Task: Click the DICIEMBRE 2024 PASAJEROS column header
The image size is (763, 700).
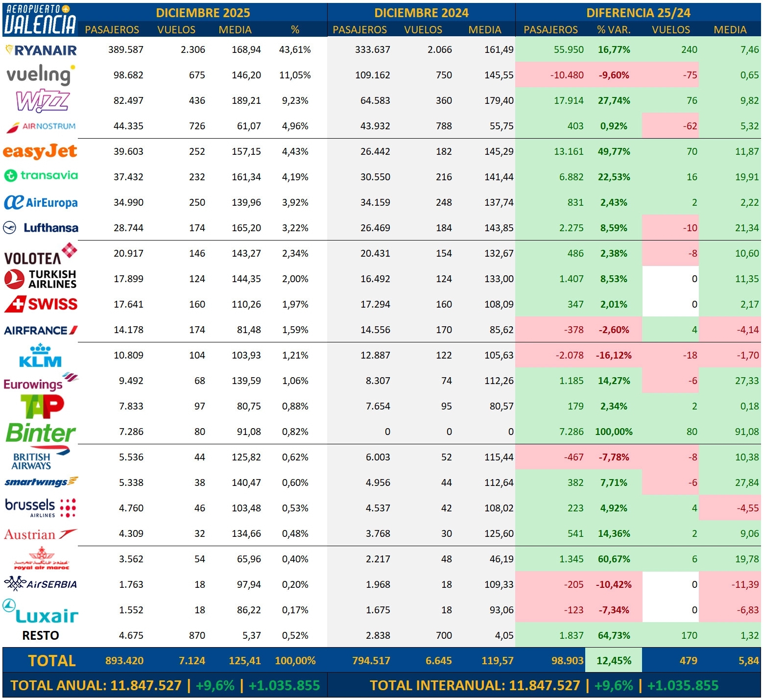Action: pos(359,30)
